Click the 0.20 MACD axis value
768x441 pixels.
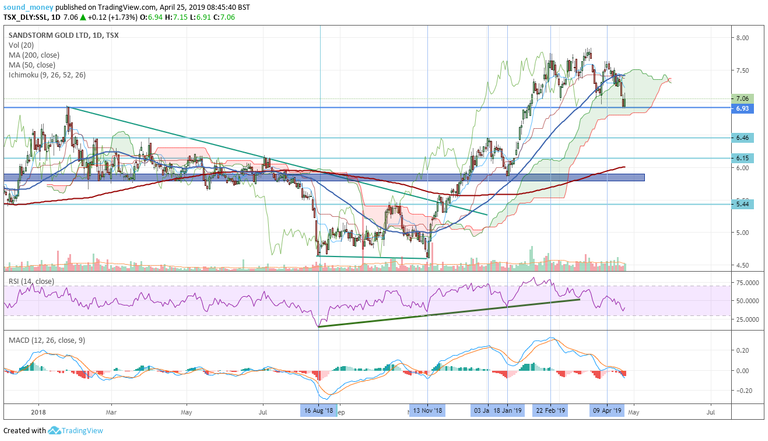[742, 350]
